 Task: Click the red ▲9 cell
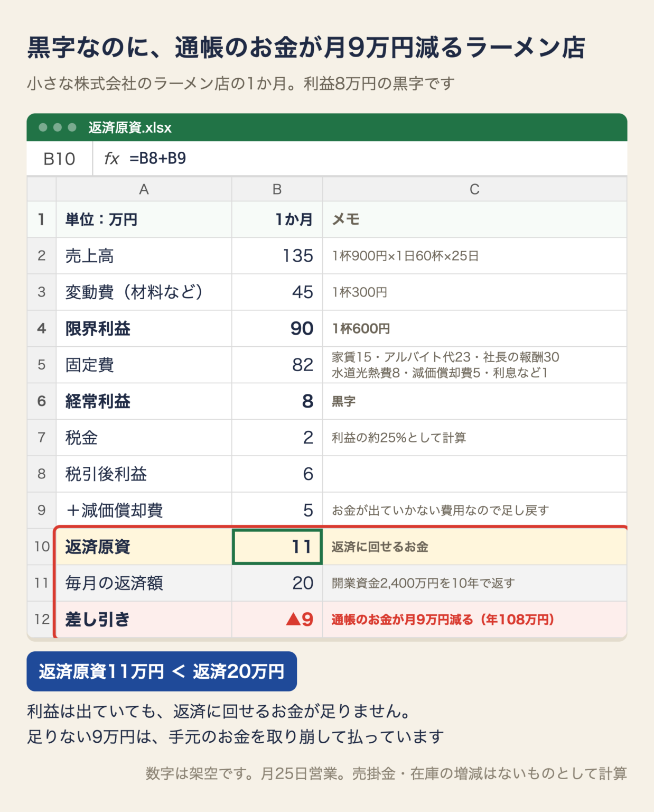277,619
